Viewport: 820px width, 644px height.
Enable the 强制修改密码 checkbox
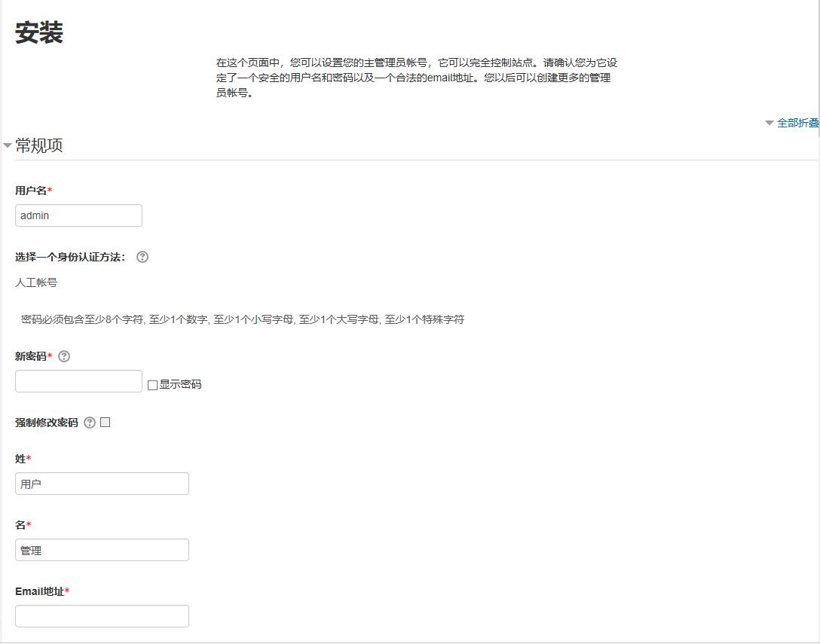click(105, 422)
